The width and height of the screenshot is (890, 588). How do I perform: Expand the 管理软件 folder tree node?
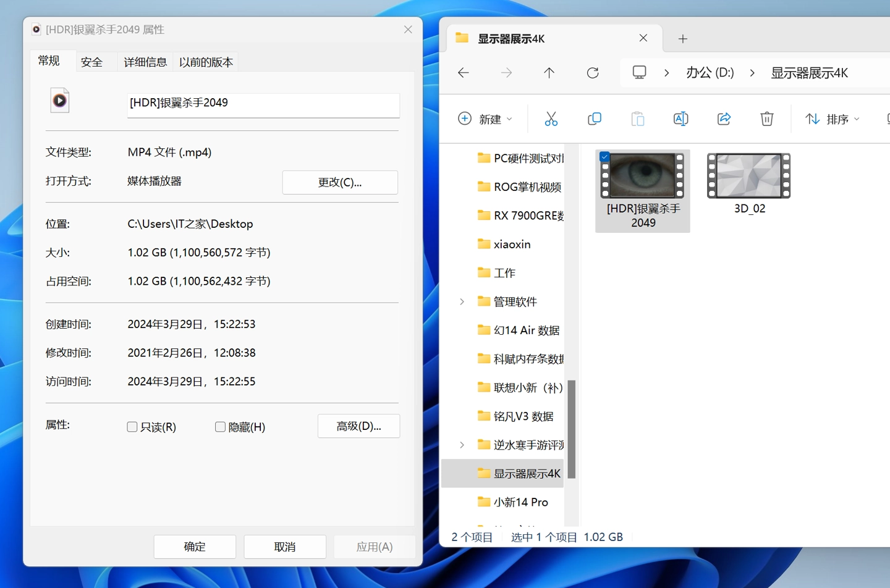tap(462, 301)
